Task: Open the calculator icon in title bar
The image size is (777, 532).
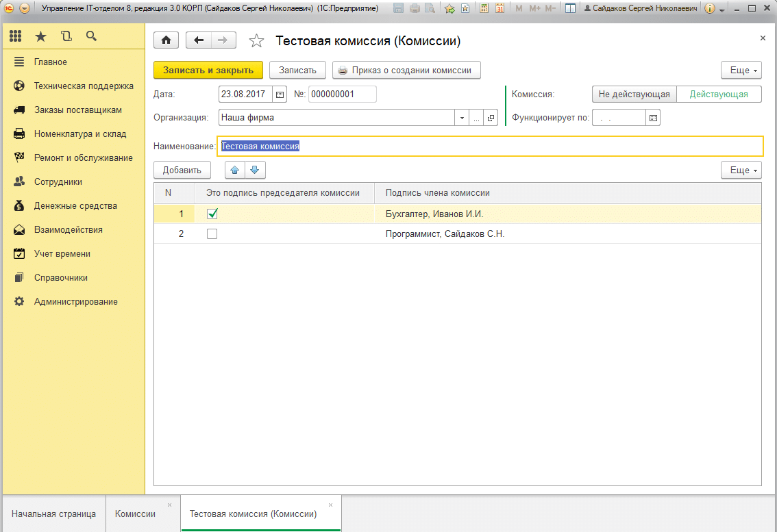Action: (x=484, y=8)
